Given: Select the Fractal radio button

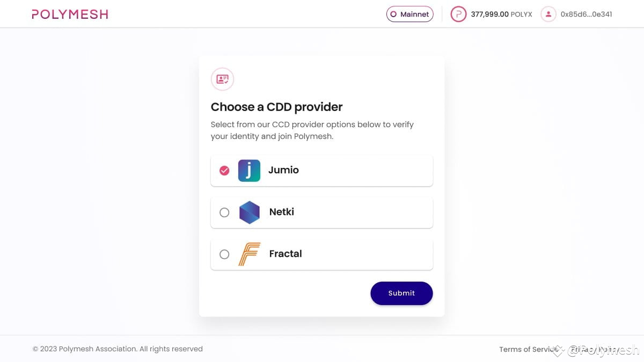Looking at the screenshot, I should click(224, 254).
